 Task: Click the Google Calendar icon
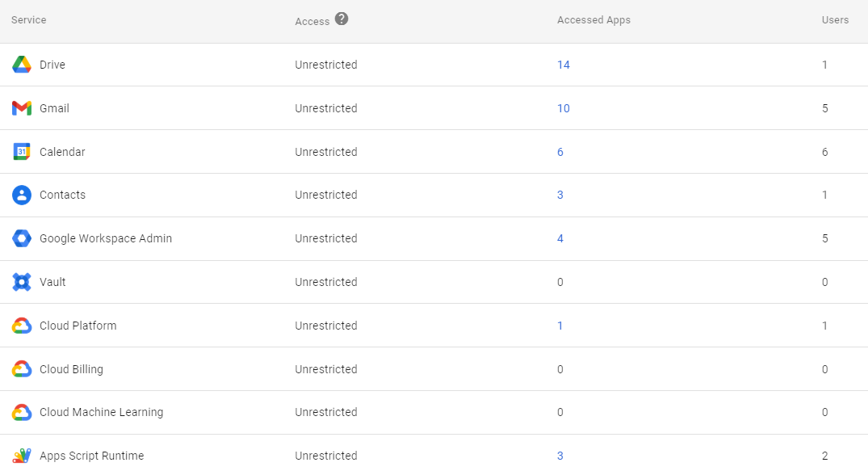21,152
